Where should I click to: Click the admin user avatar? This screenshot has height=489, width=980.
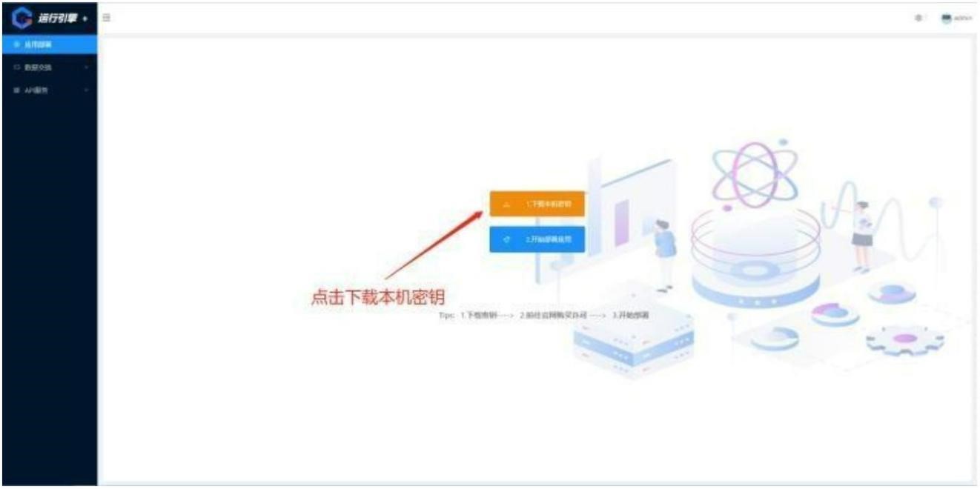[x=946, y=18]
